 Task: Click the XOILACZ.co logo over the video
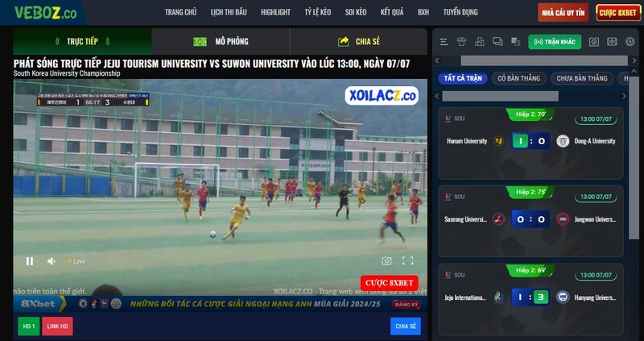point(382,95)
